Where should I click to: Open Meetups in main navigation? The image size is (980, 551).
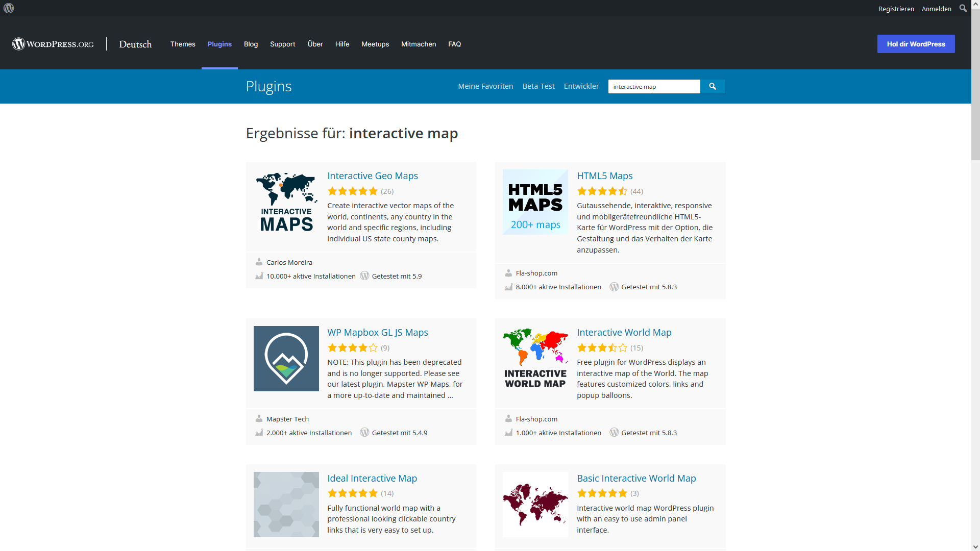point(375,44)
